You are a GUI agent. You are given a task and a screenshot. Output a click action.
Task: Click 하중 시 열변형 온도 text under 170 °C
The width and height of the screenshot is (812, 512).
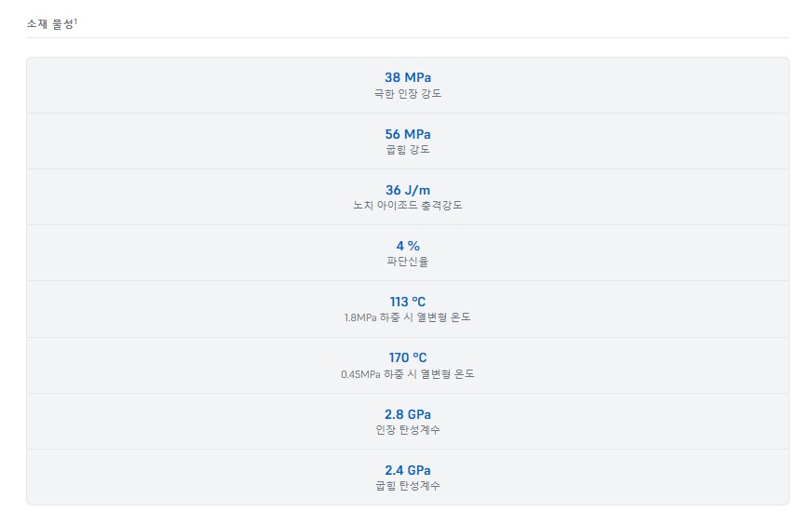[x=428, y=374]
